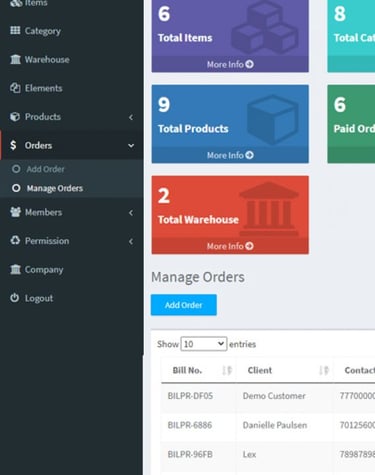Image resolution: width=375 pixels, height=475 pixels.
Task: Click Logout in the sidebar
Action: 72,298
